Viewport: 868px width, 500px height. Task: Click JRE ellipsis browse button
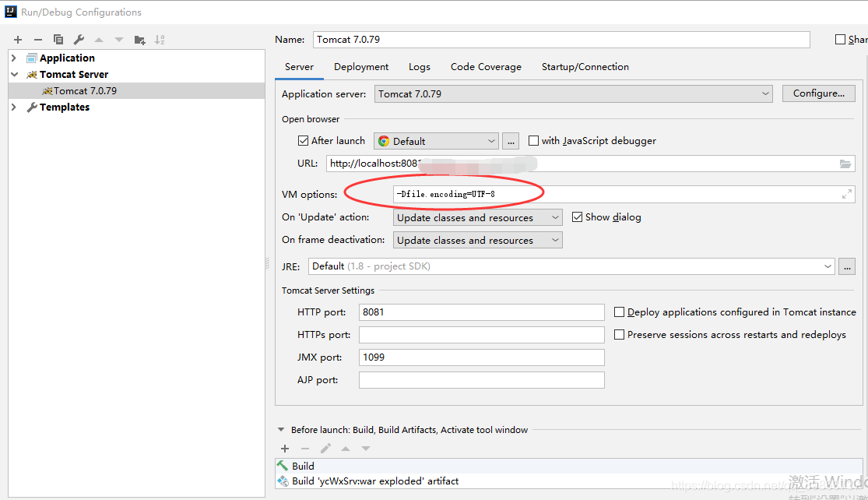(847, 266)
